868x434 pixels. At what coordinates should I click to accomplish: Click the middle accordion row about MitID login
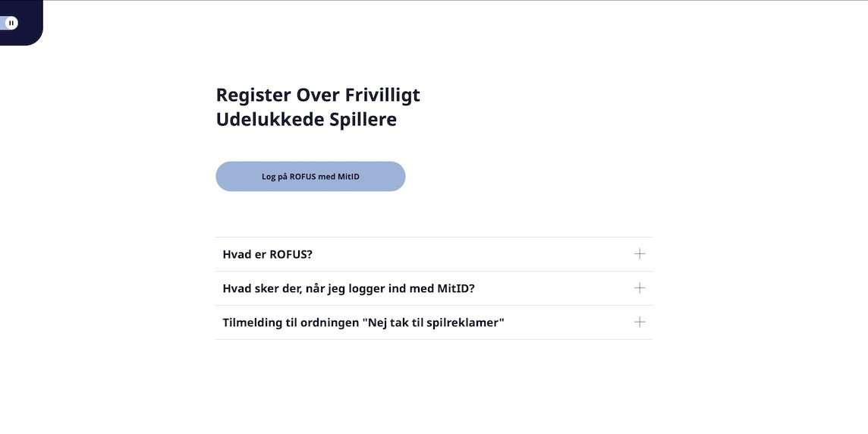tap(531, 288)
